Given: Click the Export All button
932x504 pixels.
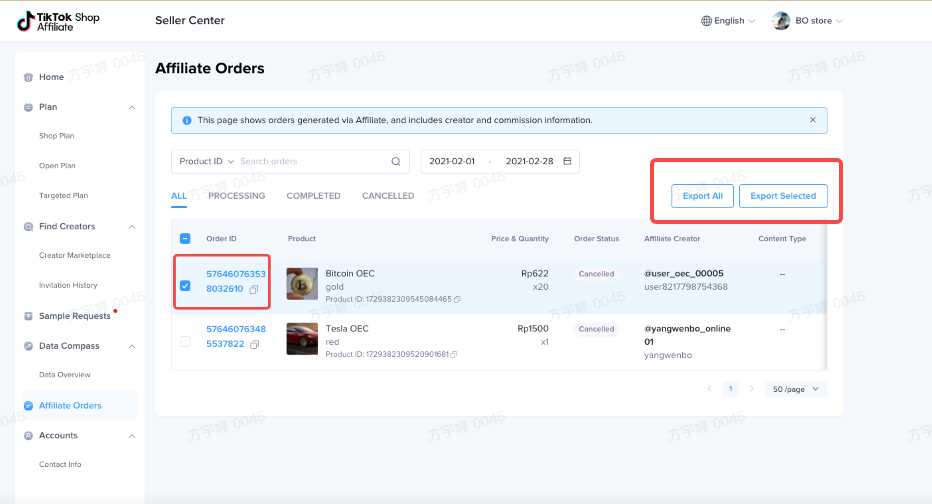Looking at the screenshot, I should pyautogui.click(x=702, y=196).
